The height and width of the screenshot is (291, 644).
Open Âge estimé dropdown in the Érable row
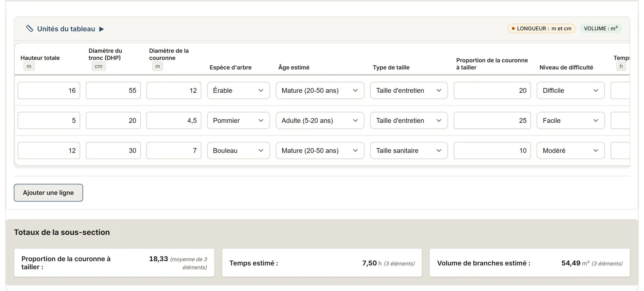pos(320,90)
